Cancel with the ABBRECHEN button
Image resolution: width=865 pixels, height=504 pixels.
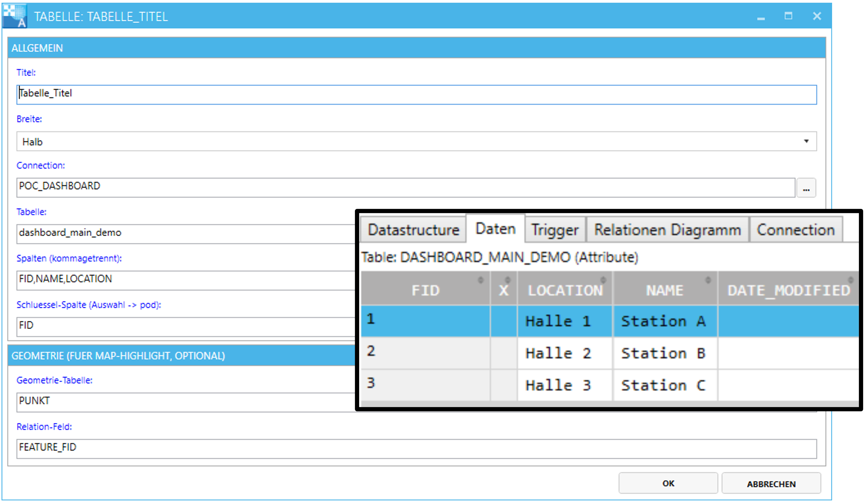(771, 483)
